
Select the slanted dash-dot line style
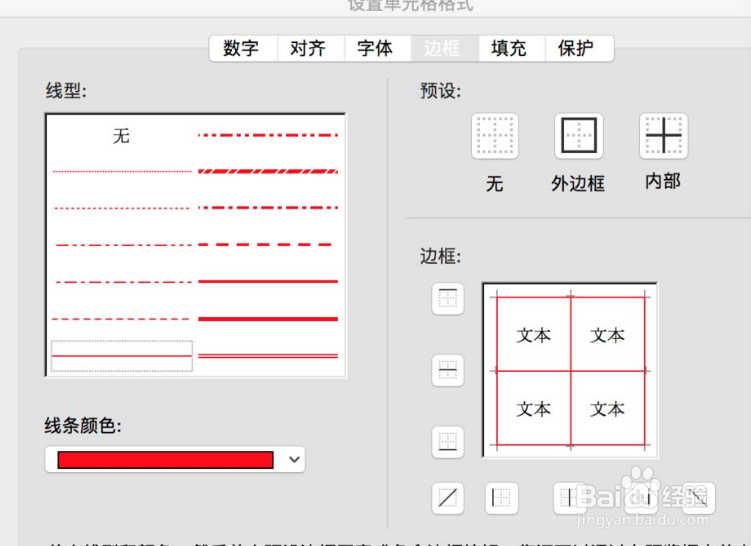268,171
